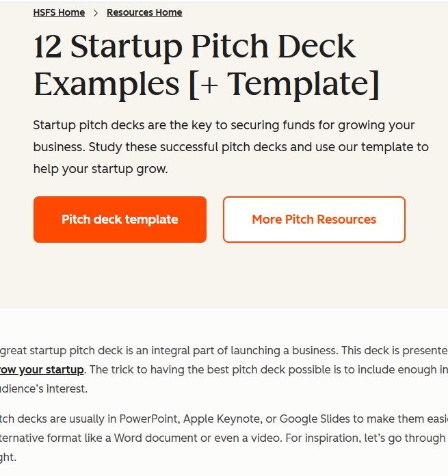This screenshot has width=448, height=476.
Task: Click the '12 Startup Pitch Deck' heading line
Action: (194, 47)
